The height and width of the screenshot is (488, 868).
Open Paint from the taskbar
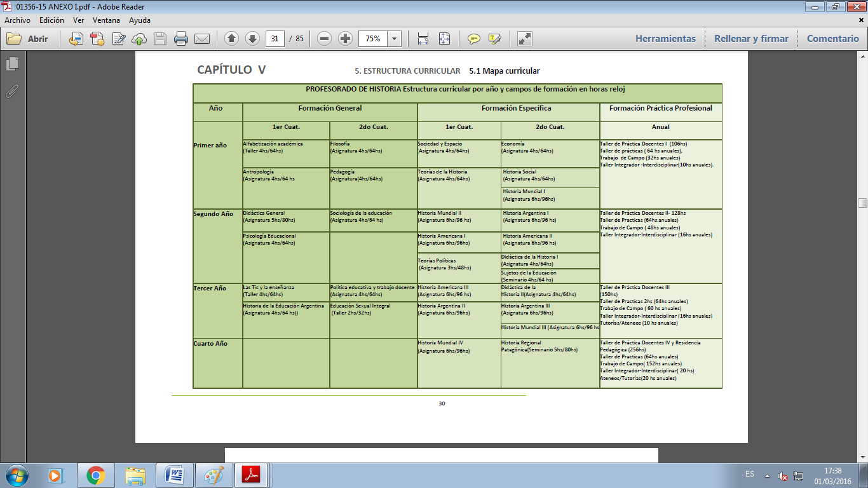pos(214,475)
